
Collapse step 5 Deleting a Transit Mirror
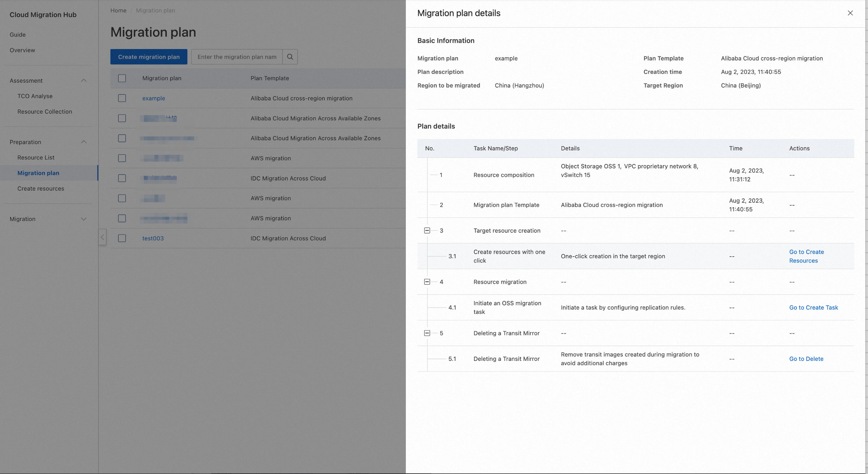[x=427, y=333]
